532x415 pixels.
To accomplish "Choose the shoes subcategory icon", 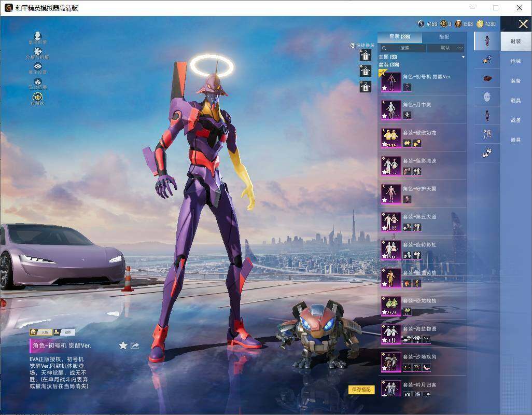I will (487, 153).
